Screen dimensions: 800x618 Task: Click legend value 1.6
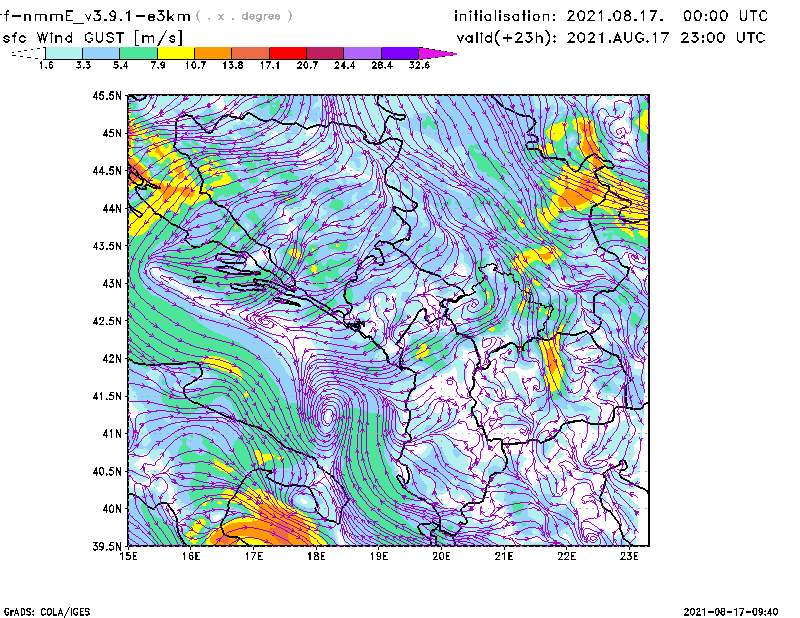46,65
